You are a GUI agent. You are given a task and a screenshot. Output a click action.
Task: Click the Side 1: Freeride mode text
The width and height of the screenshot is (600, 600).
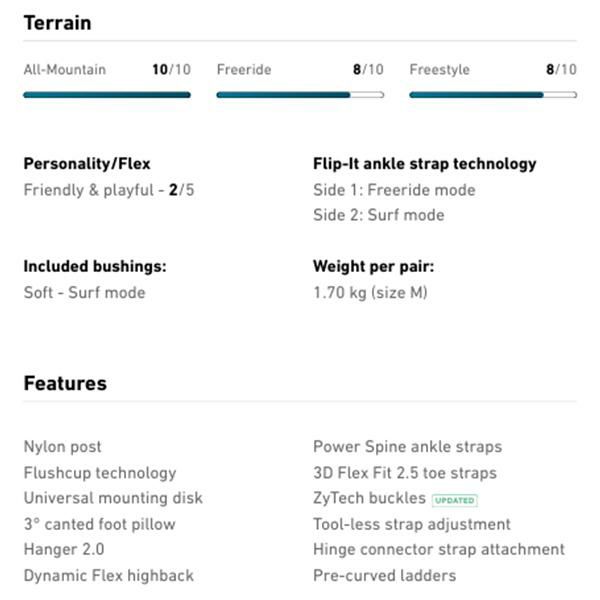(x=394, y=190)
